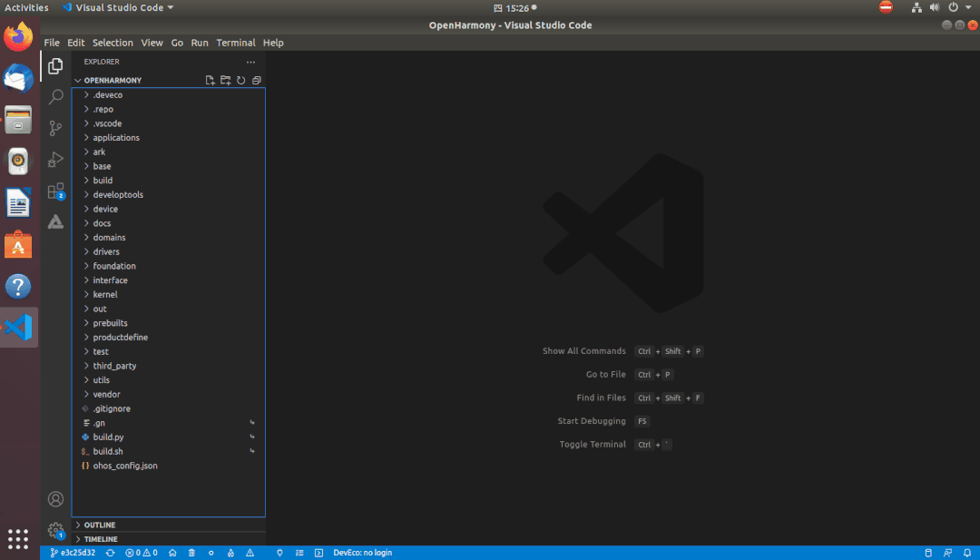Screen dimensions: 980x560
Task: Click the New Folder icon in Explorer
Action: pos(225,81)
